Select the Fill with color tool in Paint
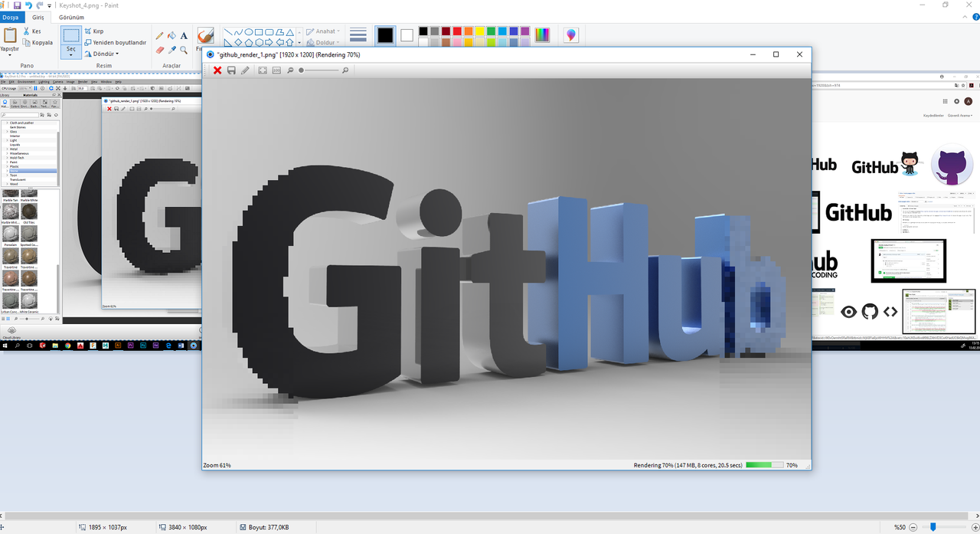The height and width of the screenshot is (534, 980). pos(171,35)
